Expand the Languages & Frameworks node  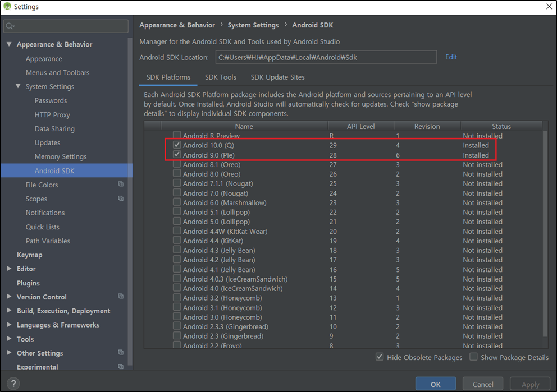point(9,325)
